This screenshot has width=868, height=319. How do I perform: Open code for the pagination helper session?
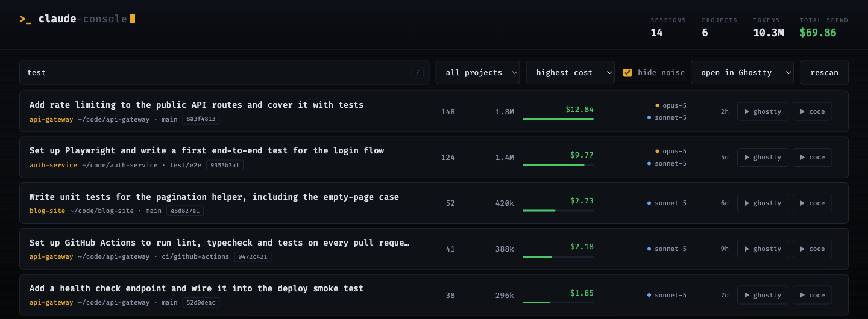tap(812, 203)
